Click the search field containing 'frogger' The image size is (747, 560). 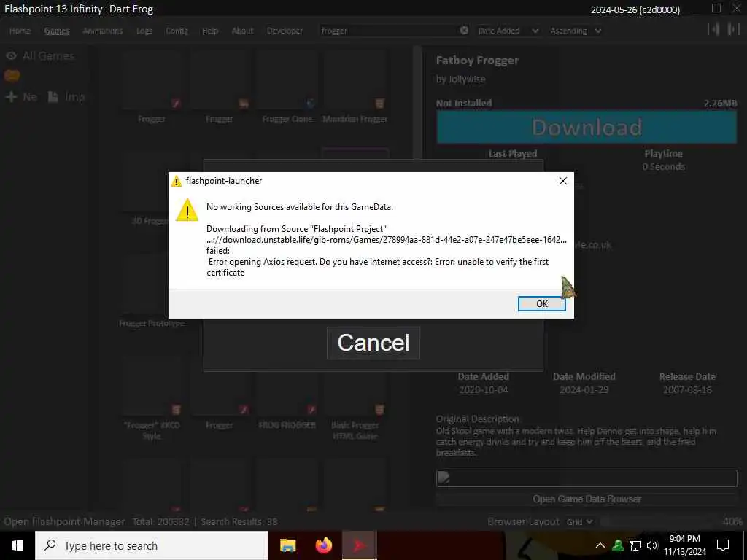[388, 31]
